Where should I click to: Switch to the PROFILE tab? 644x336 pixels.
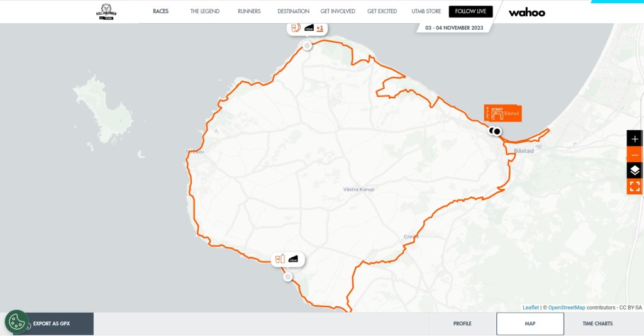462,323
